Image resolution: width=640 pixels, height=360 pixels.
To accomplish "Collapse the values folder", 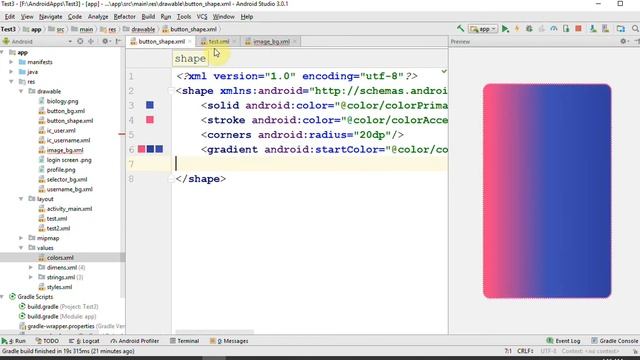I will pyautogui.click(x=21, y=248).
